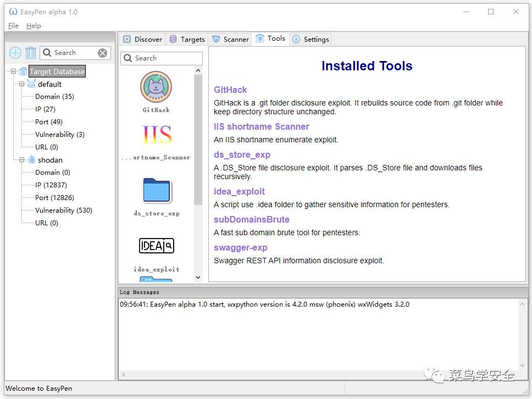Screen dimensions: 532x399
Task: Select the ds_store_exp folder icon
Action: pos(157,190)
